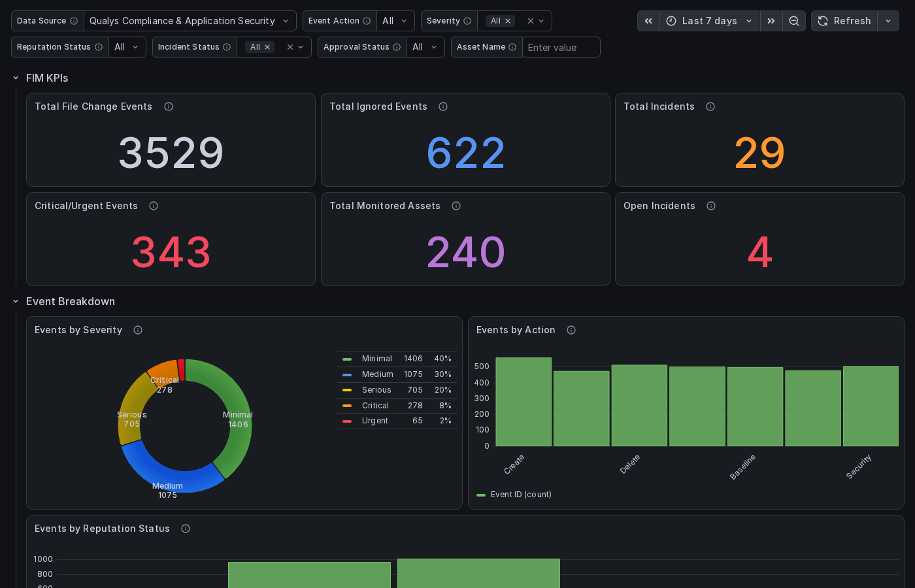
Task: Clear all Severity filter selections
Action: tap(531, 21)
